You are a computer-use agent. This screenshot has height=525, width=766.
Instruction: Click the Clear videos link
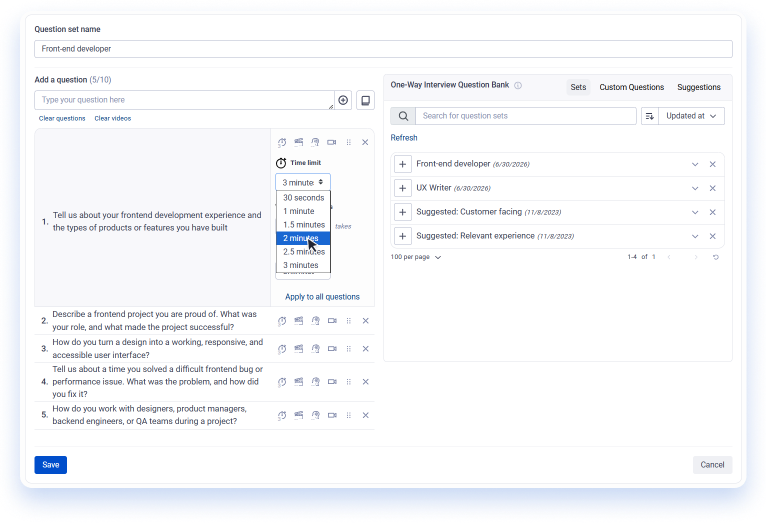113,118
